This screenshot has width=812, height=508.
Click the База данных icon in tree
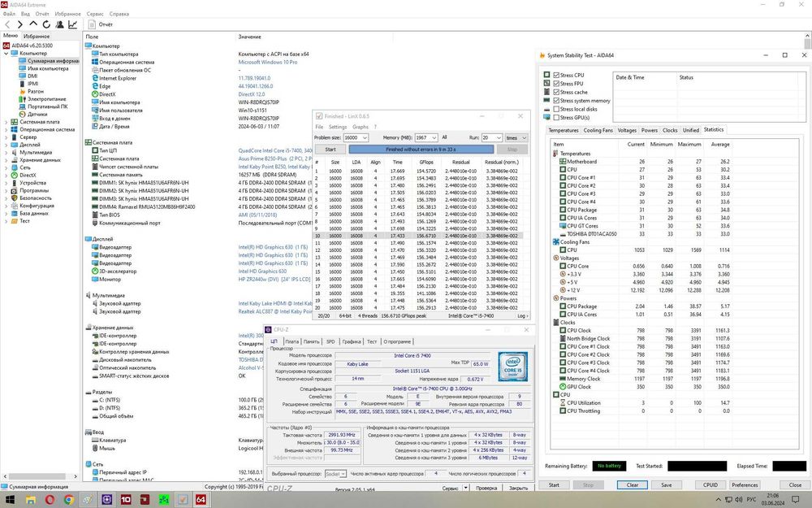tap(15, 213)
